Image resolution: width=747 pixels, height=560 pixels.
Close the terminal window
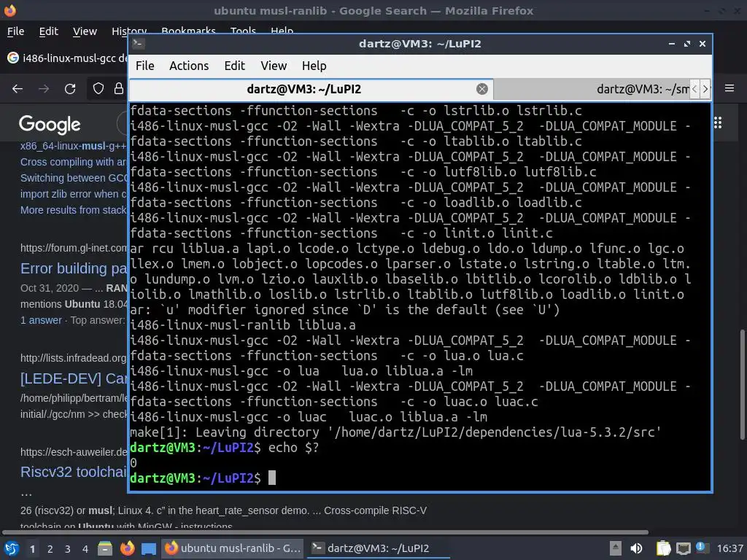coord(703,44)
